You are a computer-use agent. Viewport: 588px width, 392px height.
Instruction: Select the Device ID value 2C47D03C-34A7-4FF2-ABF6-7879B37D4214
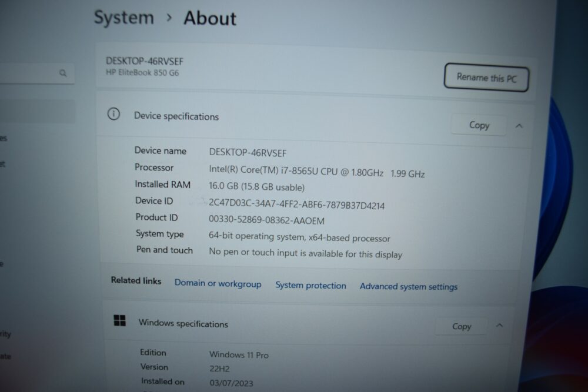[296, 203]
